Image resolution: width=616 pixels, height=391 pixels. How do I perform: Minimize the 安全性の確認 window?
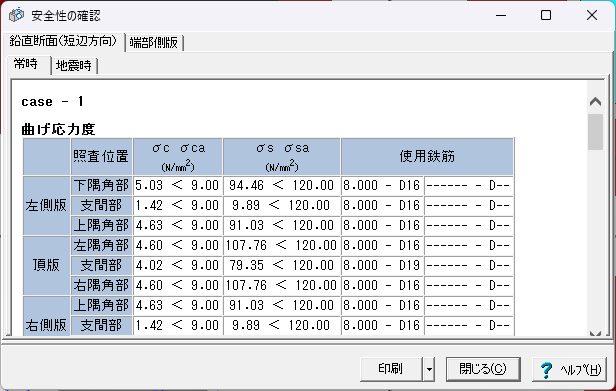[501, 15]
